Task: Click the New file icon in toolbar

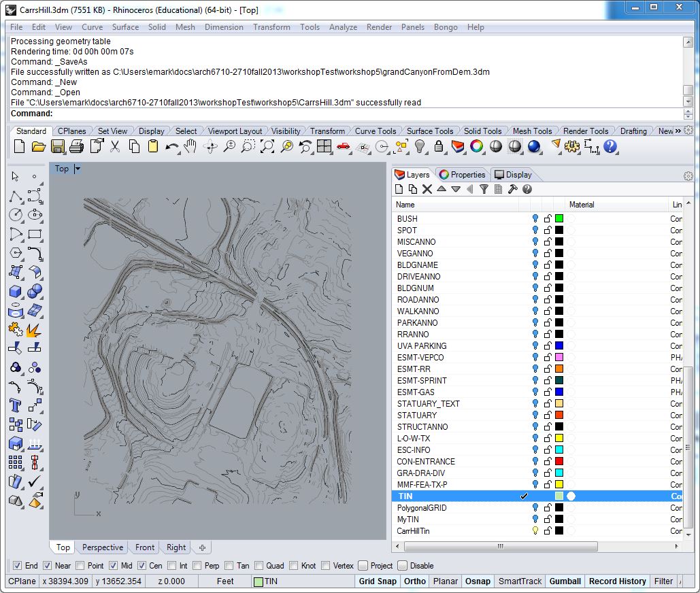Action: tap(19, 146)
